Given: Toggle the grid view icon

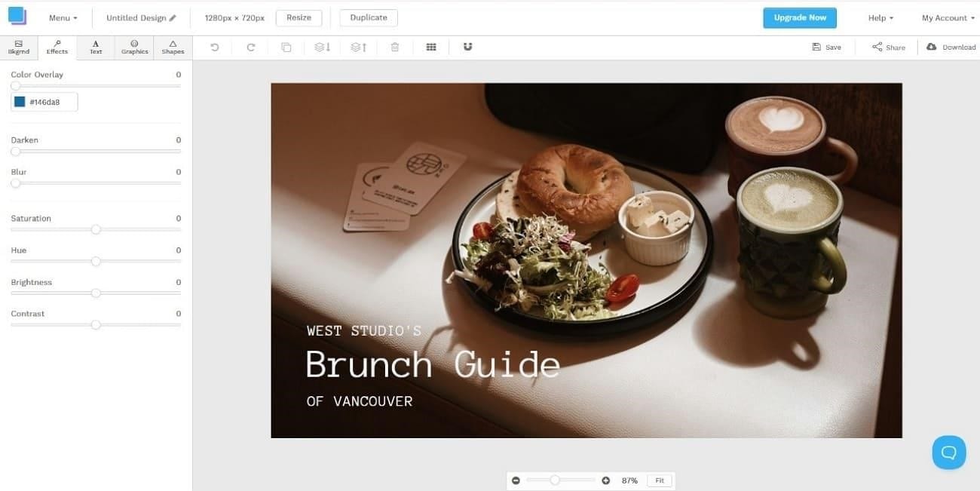Looking at the screenshot, I should [431, 47].
